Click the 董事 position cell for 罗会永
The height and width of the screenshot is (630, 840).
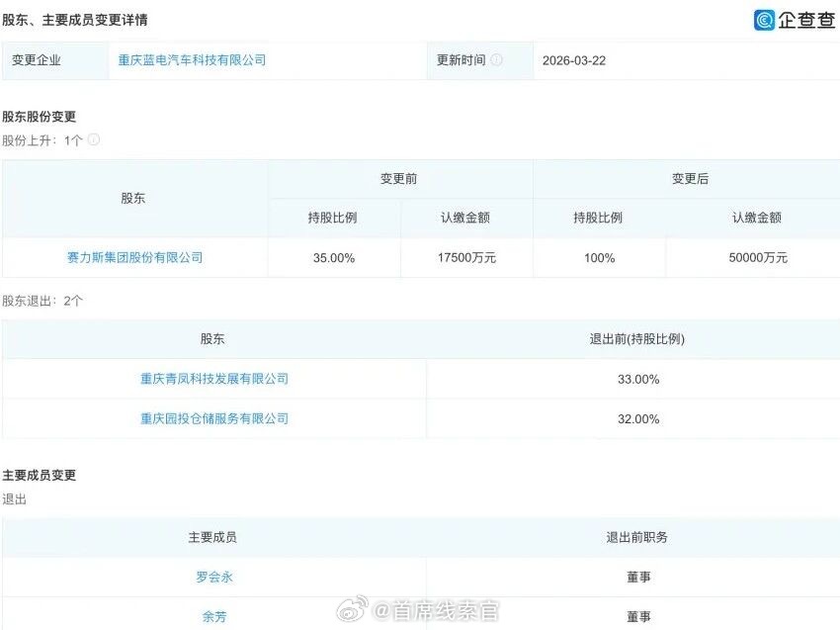click(x=639, y=577)
